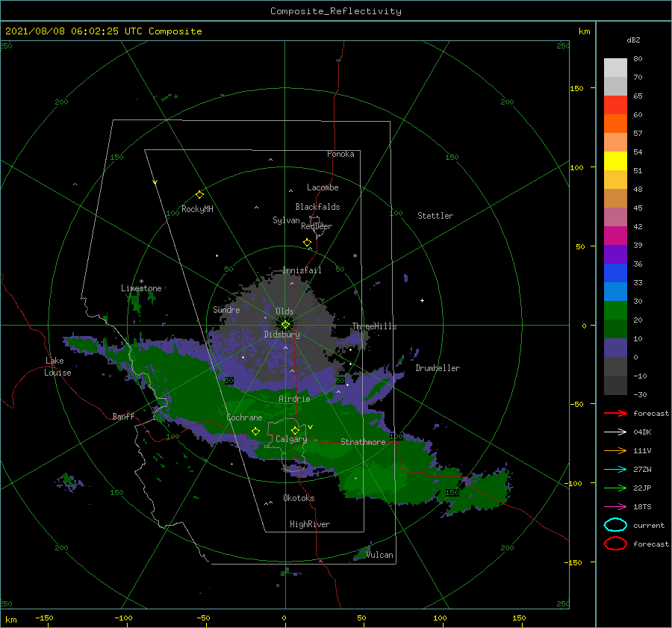Click the magenta swatch in the dBZ scale
The width and height of the screenshot is (672, 628).
[615, 235]
